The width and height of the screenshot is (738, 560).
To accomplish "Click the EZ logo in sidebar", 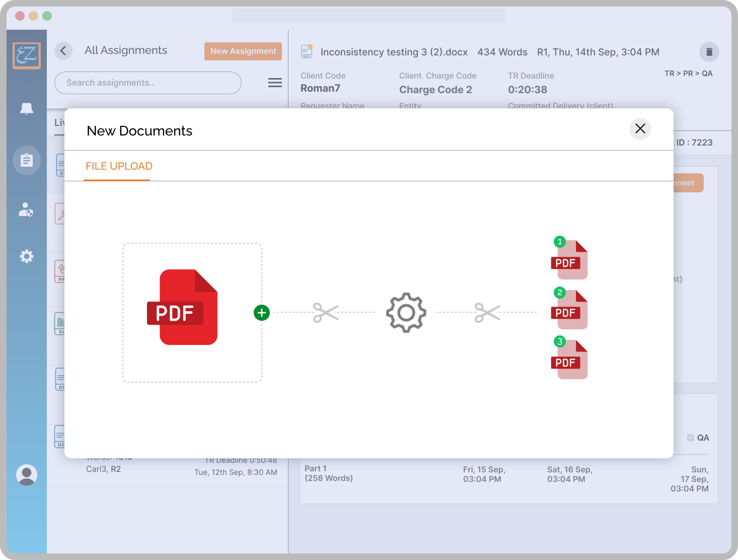I will (27, 55).
